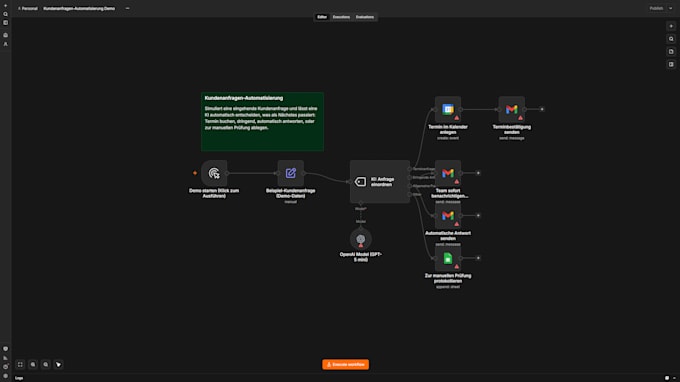Screen dimensions: 680x382
Task: Expand the Publish dropdown arrow
Action: tap(670, 8)
